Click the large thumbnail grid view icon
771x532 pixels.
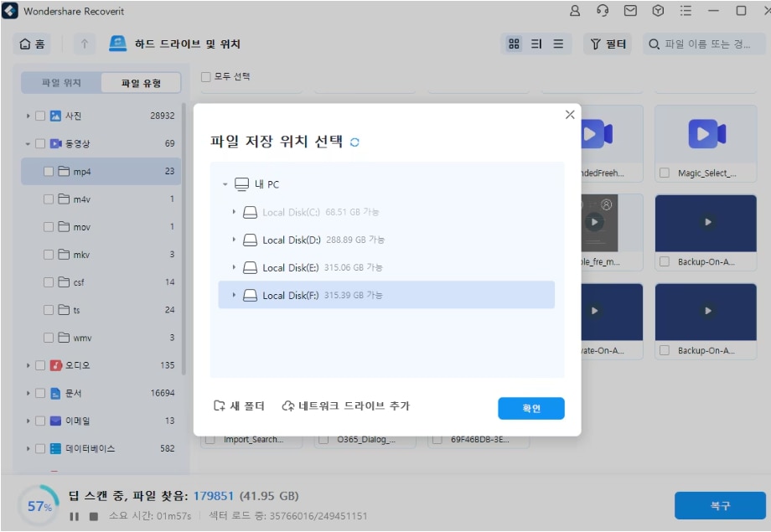point(515,44)
